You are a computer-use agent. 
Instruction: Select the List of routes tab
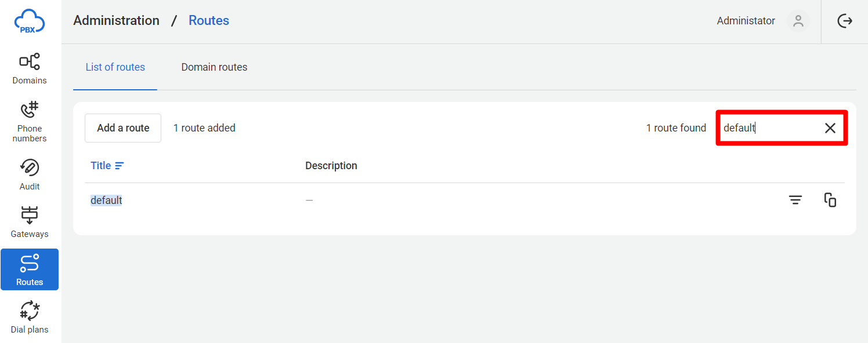click(x=115, y=67)
